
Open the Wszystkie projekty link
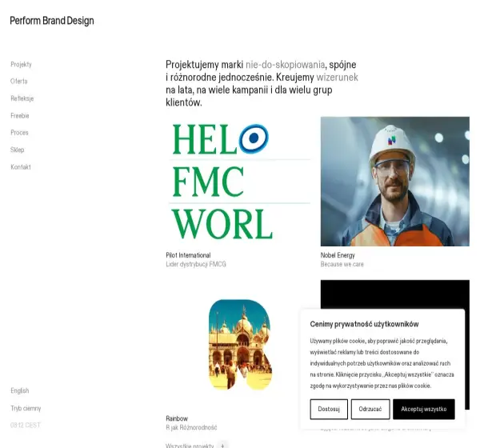[190, 446]
